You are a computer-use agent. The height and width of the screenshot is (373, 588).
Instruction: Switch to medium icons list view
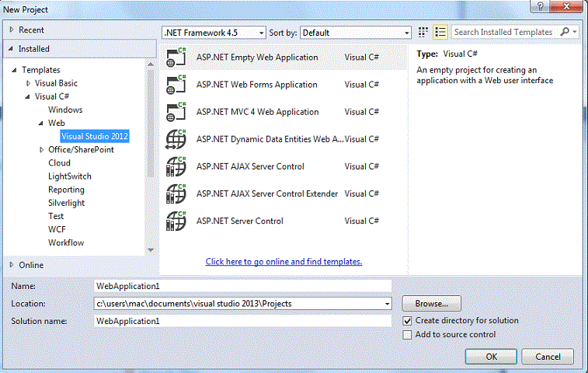[440, 33]
